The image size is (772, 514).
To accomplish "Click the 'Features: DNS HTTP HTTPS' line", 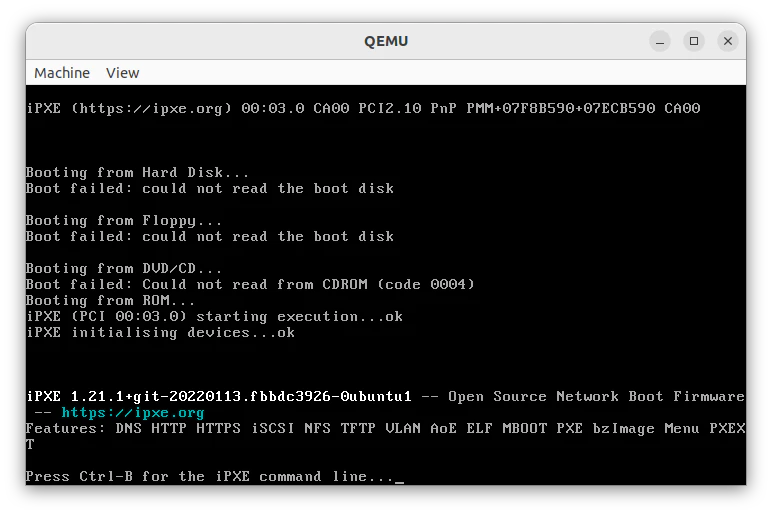I will tap(386, 429).
